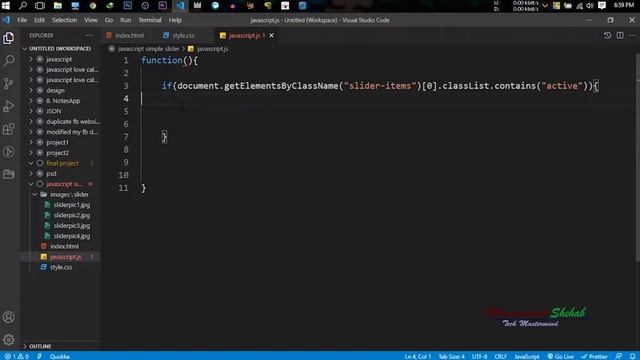640x360 pixels.
Task: Click the Go Live status bar button
Action: 560,356
